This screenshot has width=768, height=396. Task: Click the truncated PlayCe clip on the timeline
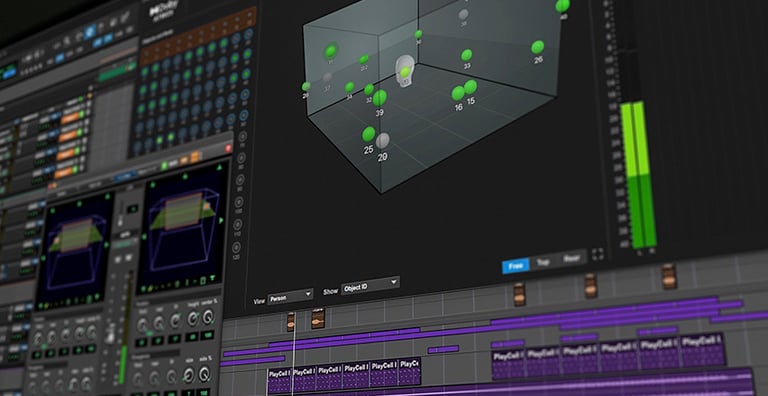click(x=409, y=372)
